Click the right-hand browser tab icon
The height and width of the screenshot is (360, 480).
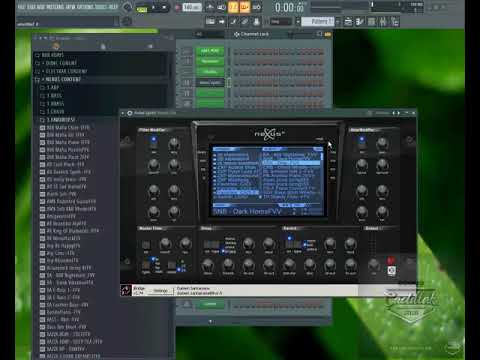pyautogui.click(x=150, y=46)
